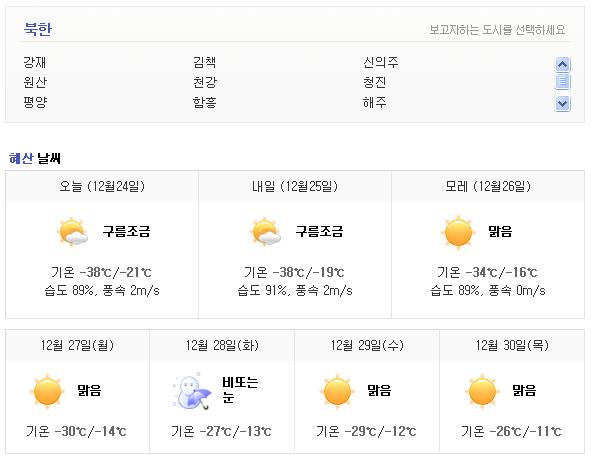
Task: Click the sunny icon for 12월 30일(목)
Action: point(482,391)
